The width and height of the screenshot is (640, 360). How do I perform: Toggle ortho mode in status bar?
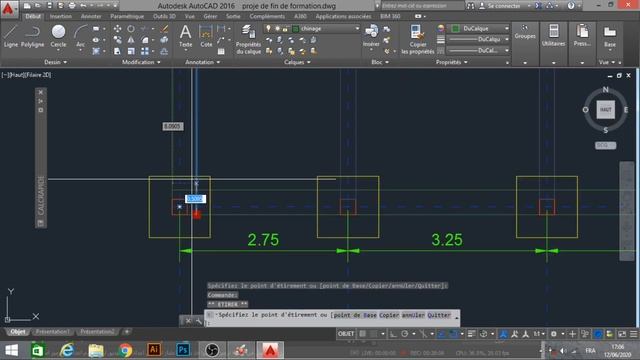[393, 334]
